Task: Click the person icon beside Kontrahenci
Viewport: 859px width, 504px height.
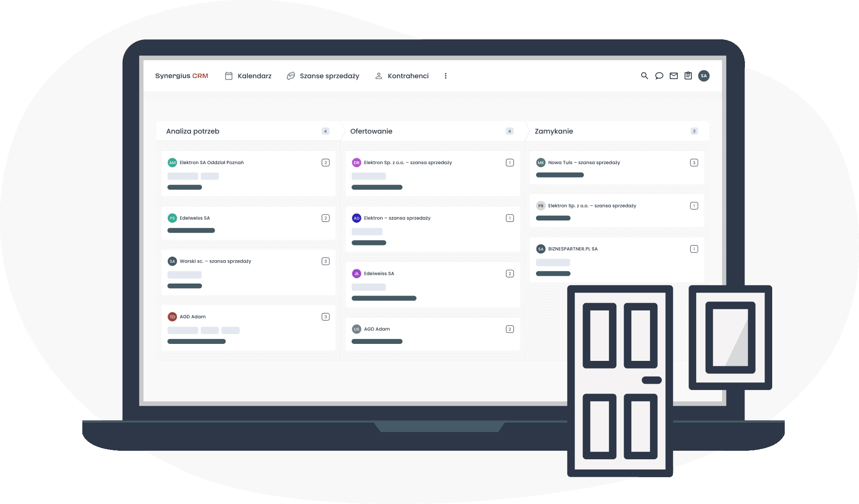Action: (x=378, y=76)
